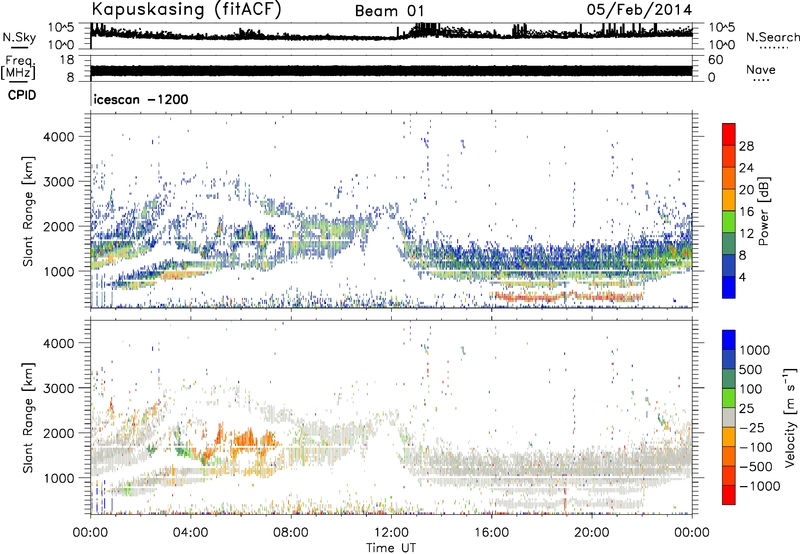The image size is (800, 554).
Task: Click the black frequency band strip
Action: pos(391,71)
